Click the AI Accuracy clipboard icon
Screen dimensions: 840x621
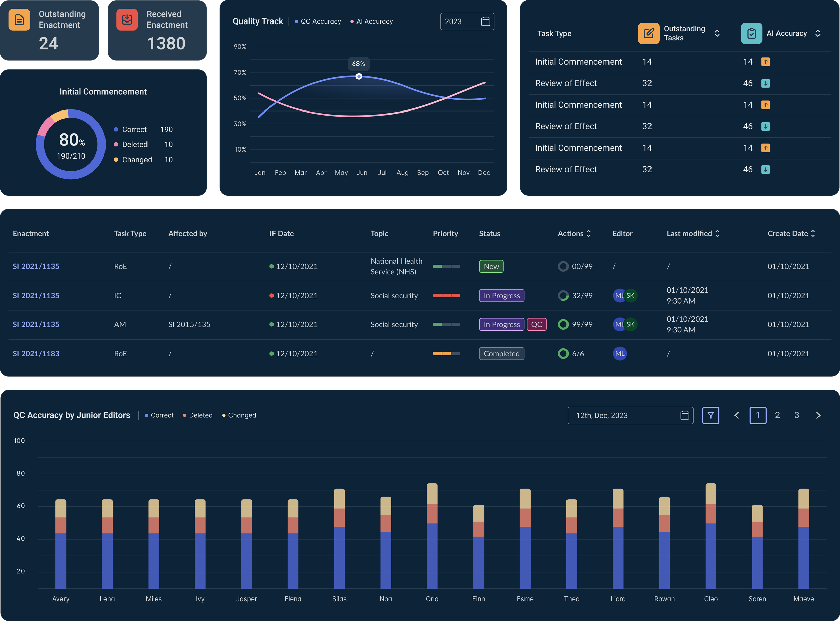pos(751,33)
